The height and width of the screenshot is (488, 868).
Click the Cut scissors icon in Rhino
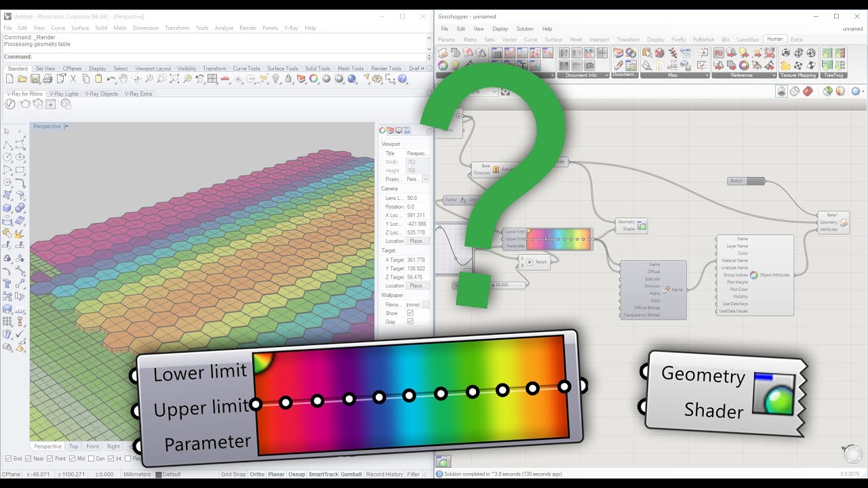(x=73, y=79)
